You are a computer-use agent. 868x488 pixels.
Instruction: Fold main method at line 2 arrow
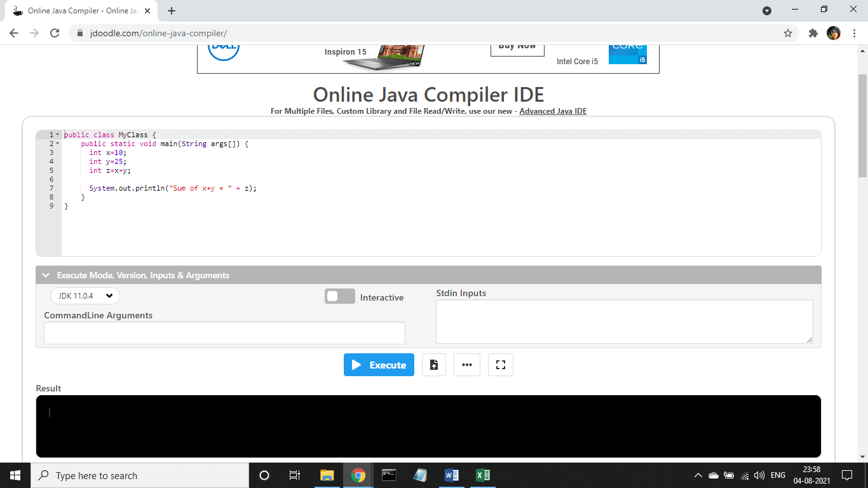(x=57, y=144)
